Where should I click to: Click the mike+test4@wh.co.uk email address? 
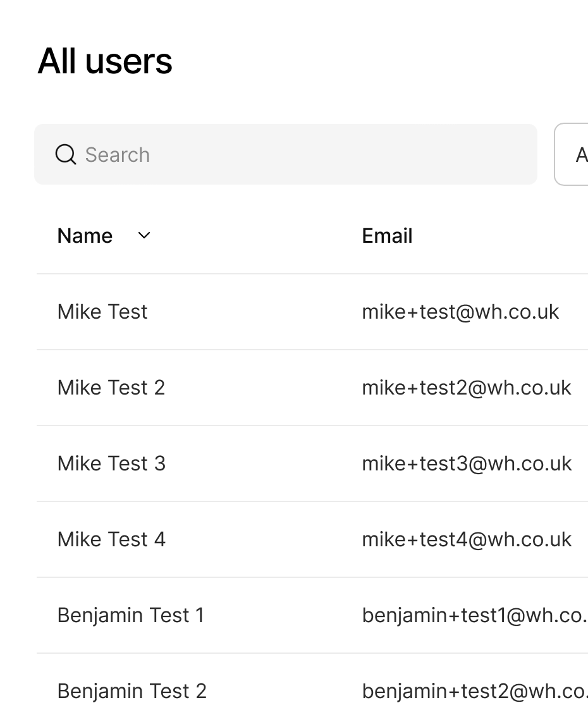(x=467, y=539)
